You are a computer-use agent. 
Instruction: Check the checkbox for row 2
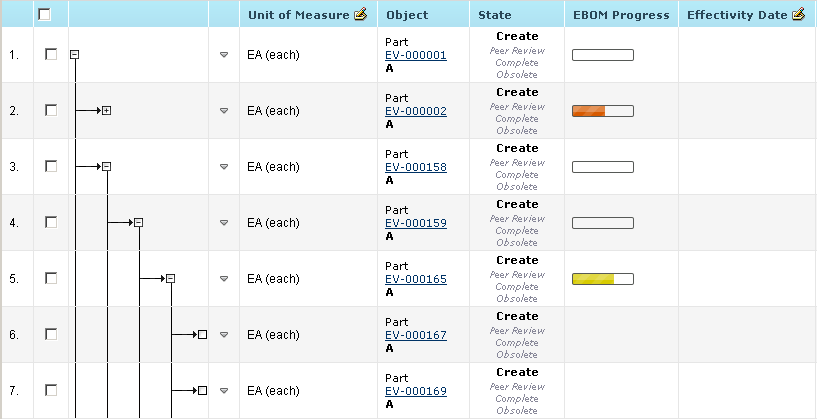coord(51,111)
